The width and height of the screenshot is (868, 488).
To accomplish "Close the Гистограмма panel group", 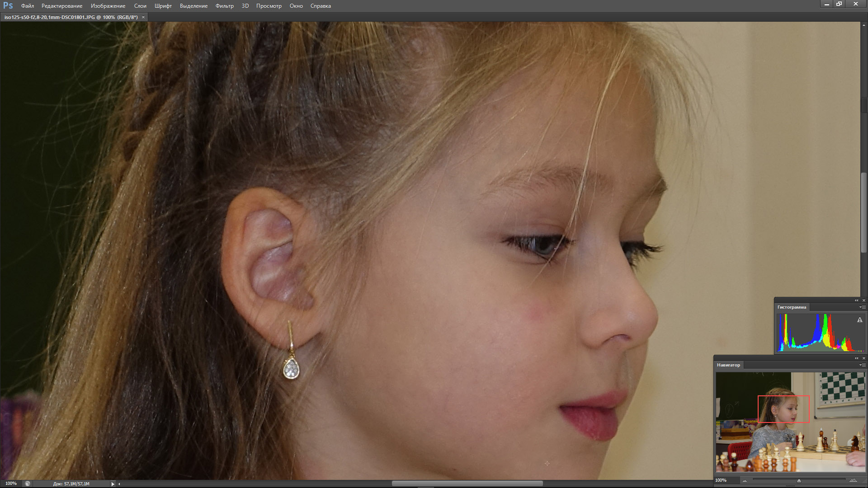I will tap(863, 300).
